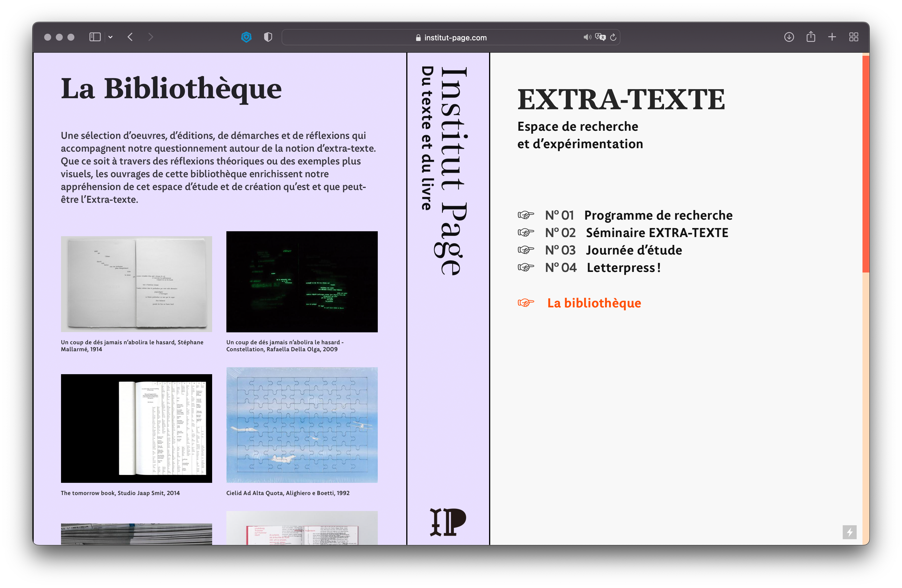Open the privacy report half-shield icon

click(x=268, y=37)
